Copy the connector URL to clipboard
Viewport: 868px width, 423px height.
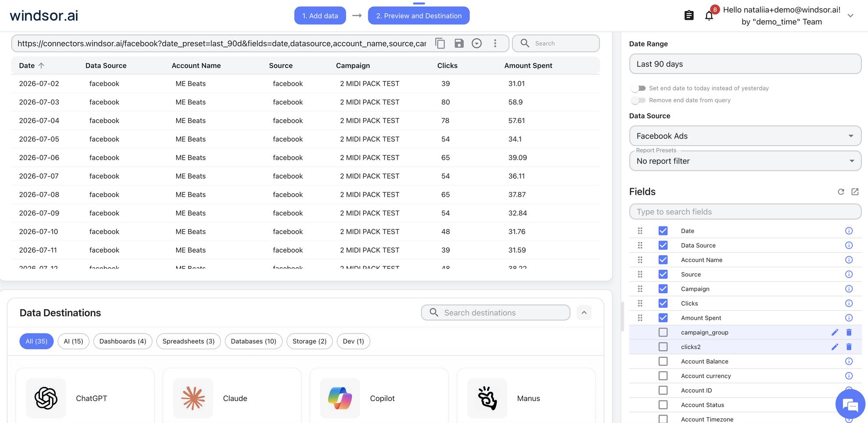click(x=440, y=43)
